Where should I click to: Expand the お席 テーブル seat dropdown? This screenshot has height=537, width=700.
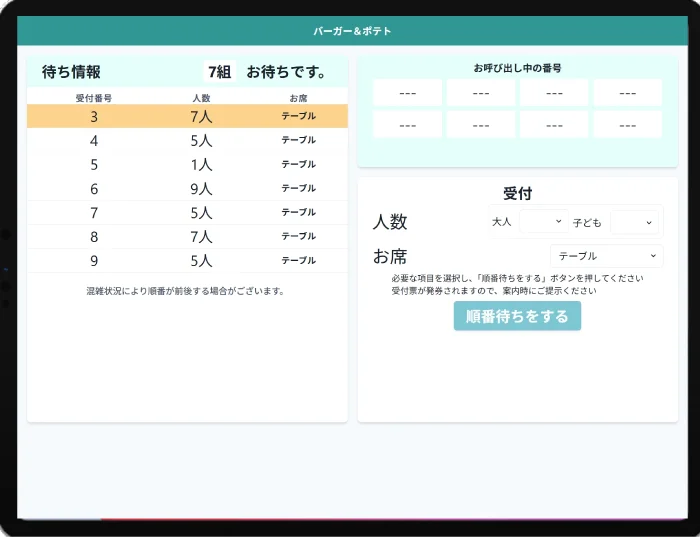[606, 256]
